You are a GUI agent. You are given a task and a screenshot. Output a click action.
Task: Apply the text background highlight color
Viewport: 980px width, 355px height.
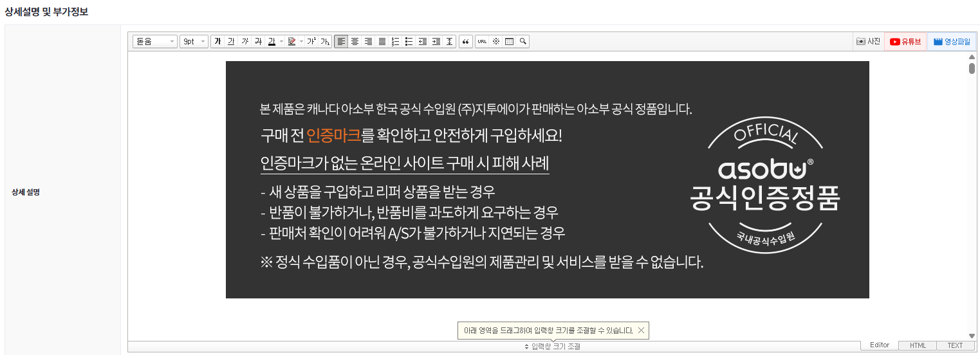tap(291, 41)
